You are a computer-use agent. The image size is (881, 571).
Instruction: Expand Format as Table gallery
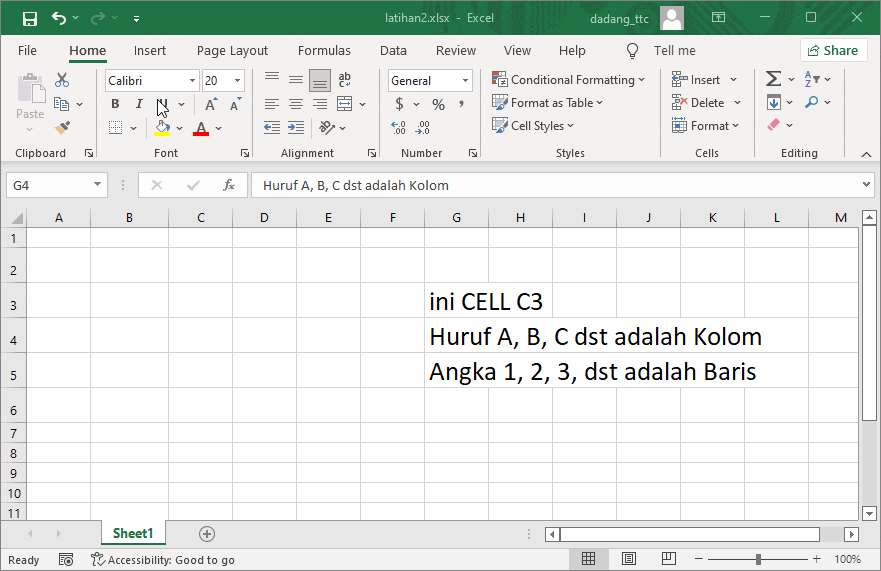tap(547, 103)
